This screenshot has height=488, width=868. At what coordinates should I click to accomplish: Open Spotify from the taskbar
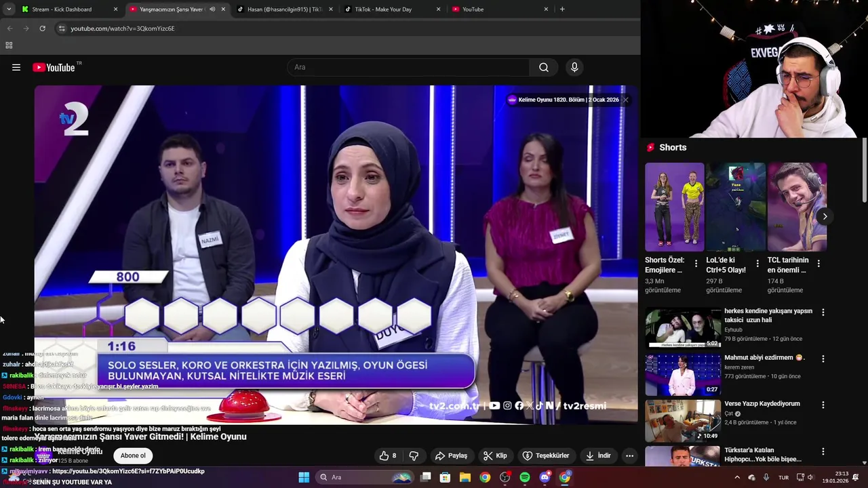point(525,477)
